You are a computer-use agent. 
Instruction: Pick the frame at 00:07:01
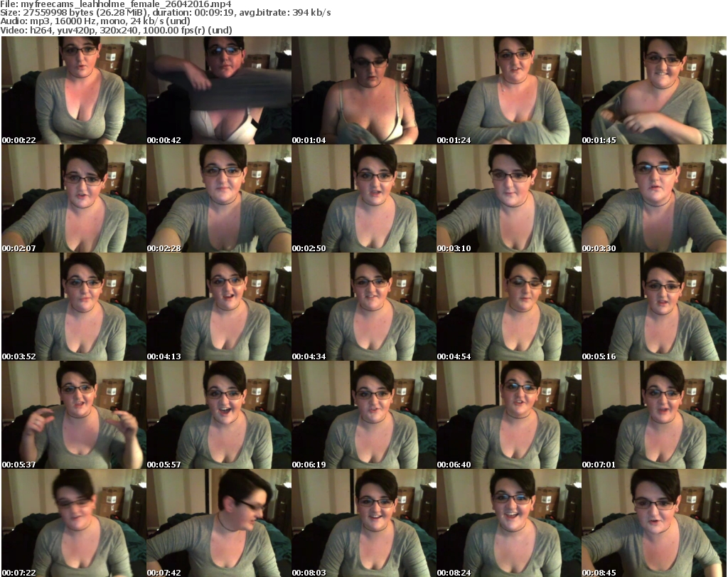coord(654,415)
